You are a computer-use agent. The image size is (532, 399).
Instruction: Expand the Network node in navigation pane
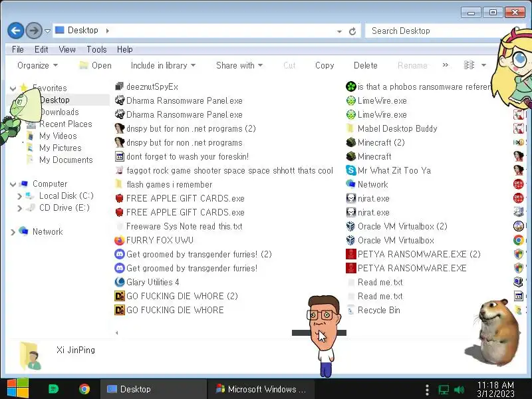click(x=13, y=232)
